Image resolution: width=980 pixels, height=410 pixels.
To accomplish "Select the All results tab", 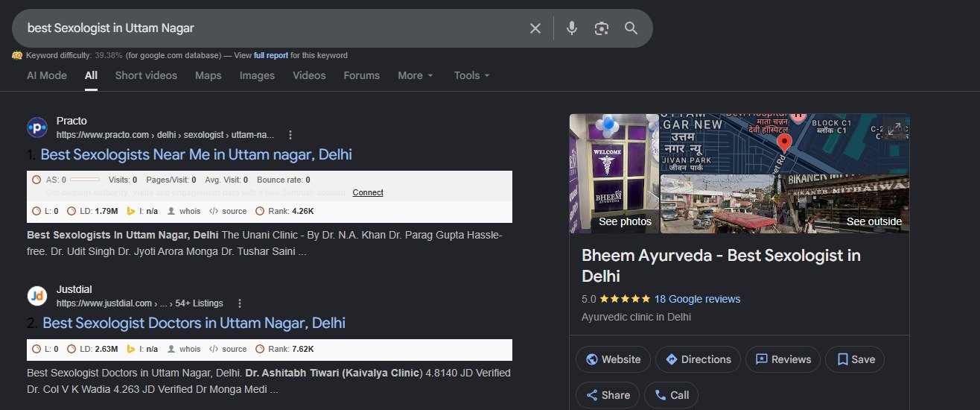I will coord(91,75).
